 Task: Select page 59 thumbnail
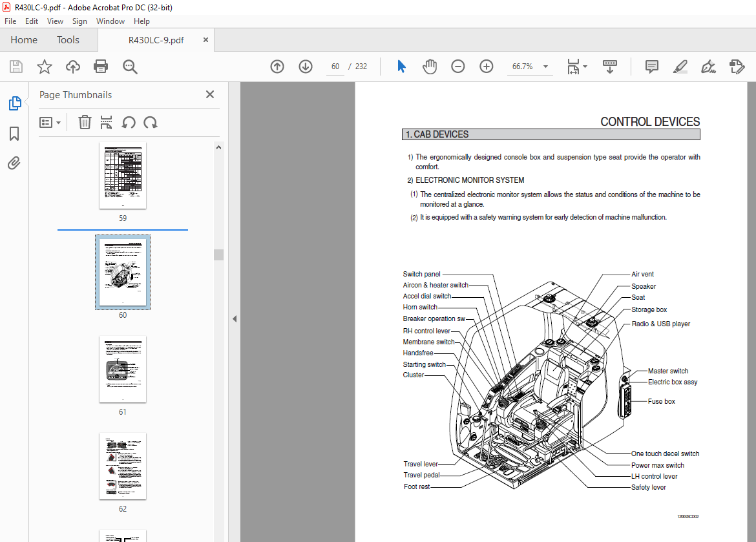tap(123, 176)
